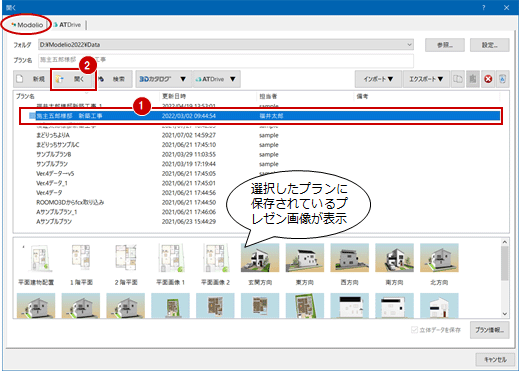Click the recycle bin icon
Image resolution: width=519 pixels, height=371 pixels.
coord(503,79)
